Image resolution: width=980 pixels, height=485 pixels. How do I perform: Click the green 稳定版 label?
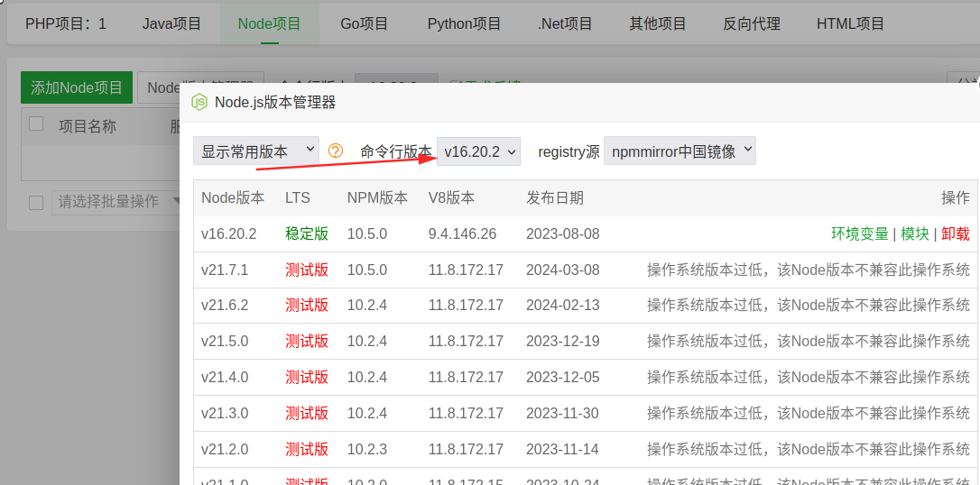(307, 234)
